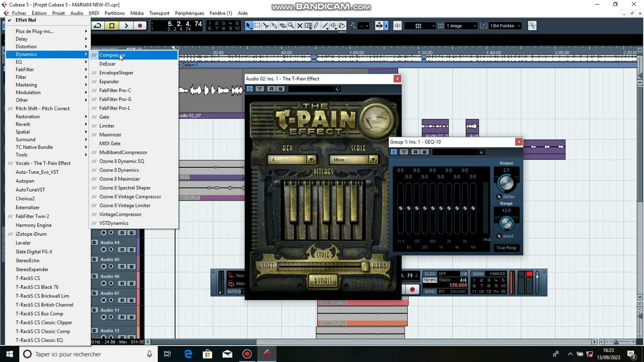
Task: Click the toolbar Play button
Action: (x=126, y=26)
